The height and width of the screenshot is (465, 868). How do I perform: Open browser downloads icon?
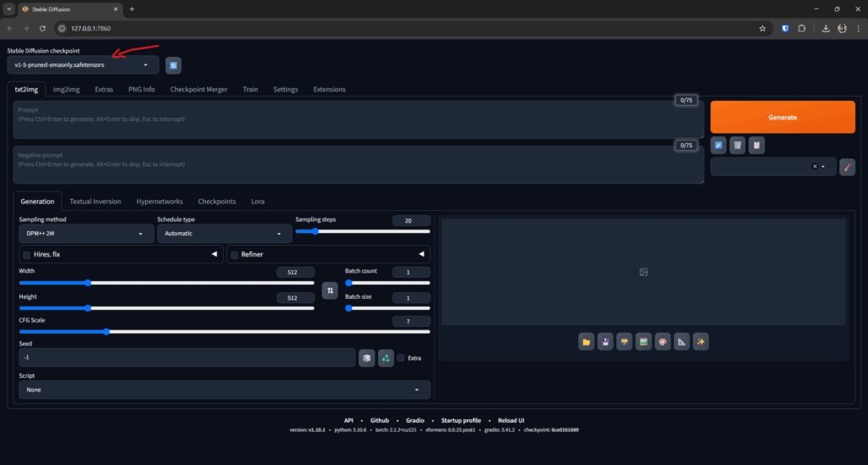click(826, 28)
